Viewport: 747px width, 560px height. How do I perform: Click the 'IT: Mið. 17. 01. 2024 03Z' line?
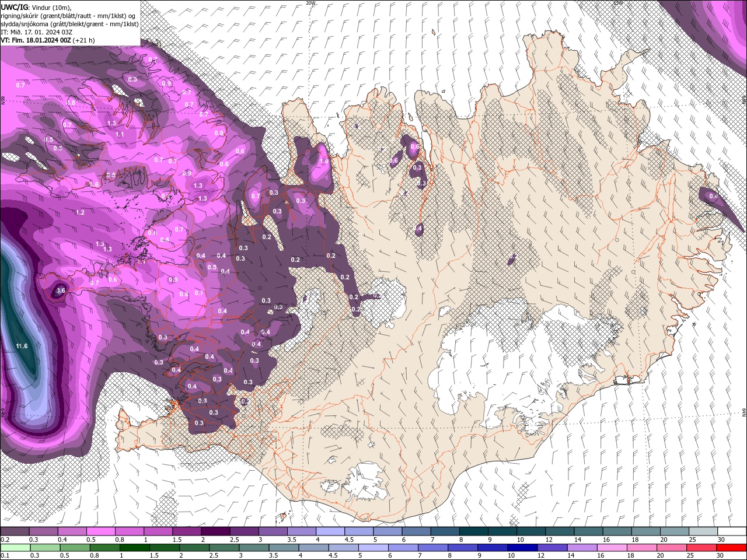(37, 32)
